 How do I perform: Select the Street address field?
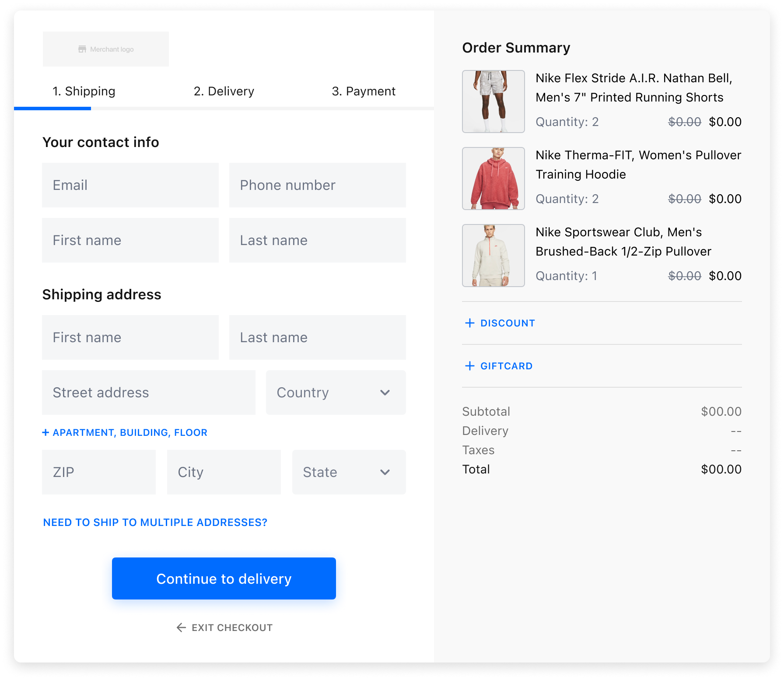pyautogui.click(x=149, y=393)
